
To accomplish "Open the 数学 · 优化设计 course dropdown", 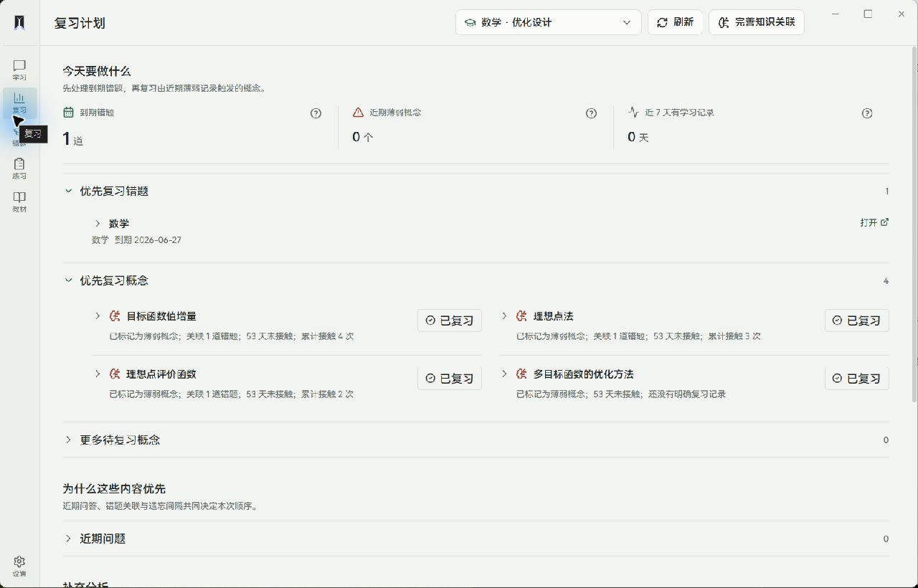I will click(549, 22).
